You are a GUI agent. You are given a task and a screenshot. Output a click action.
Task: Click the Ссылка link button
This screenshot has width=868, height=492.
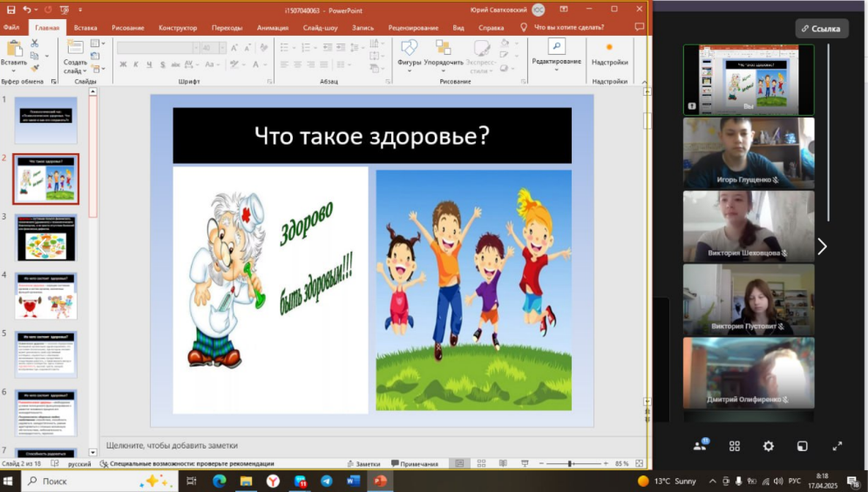click(822, 29)
